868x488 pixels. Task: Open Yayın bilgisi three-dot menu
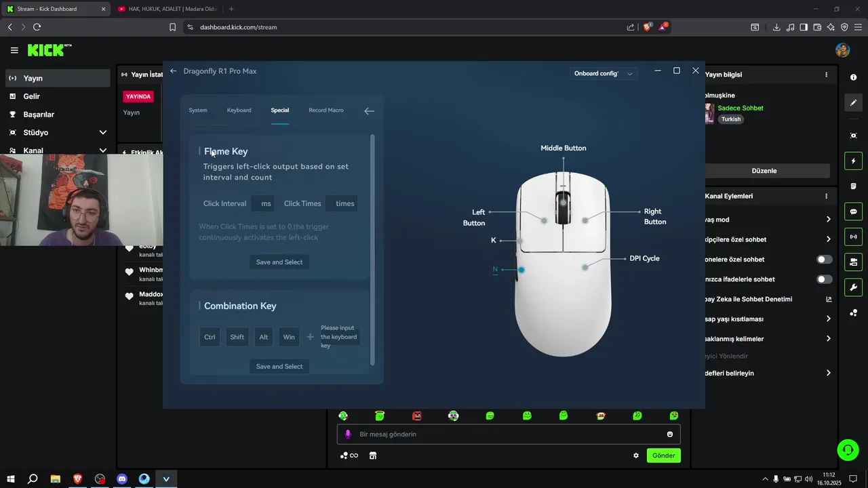[x=826, y=75]
